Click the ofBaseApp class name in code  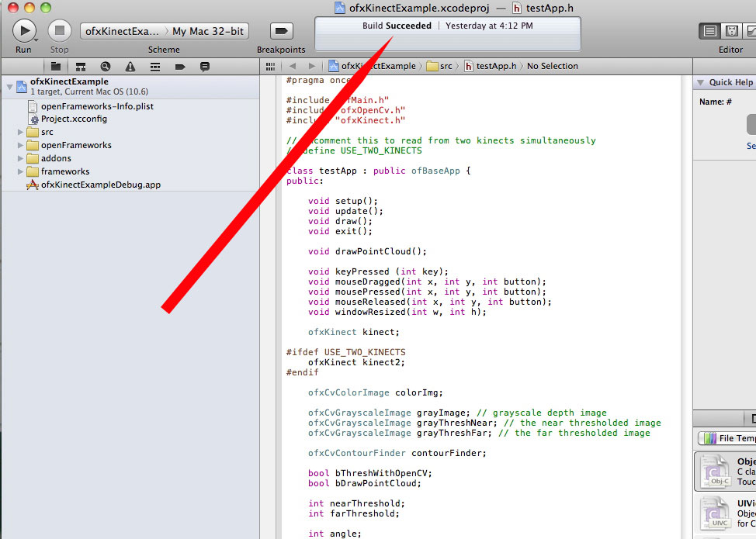coord(435,171)
